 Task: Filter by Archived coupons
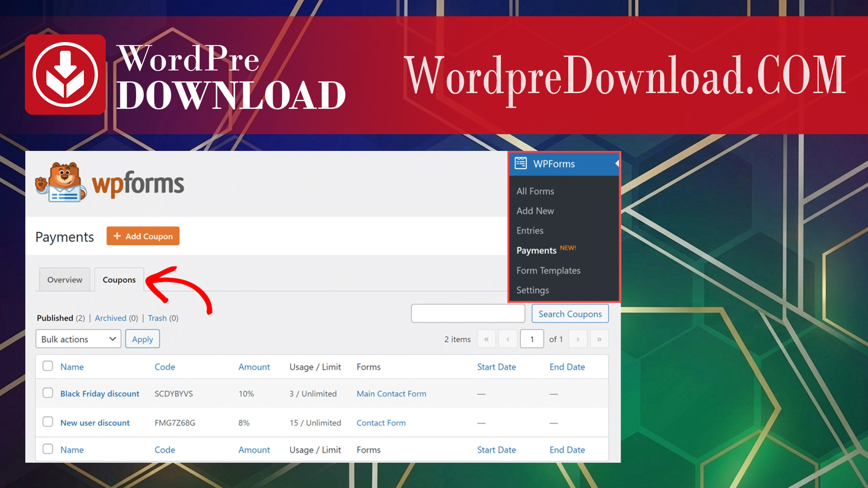pos(110,318)
